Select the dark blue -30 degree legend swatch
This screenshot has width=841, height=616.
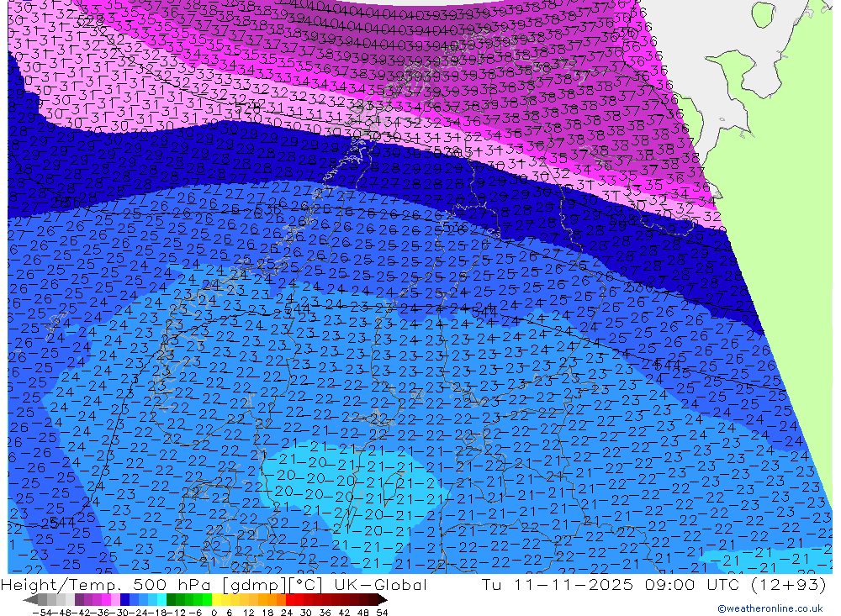click(125, 600)
